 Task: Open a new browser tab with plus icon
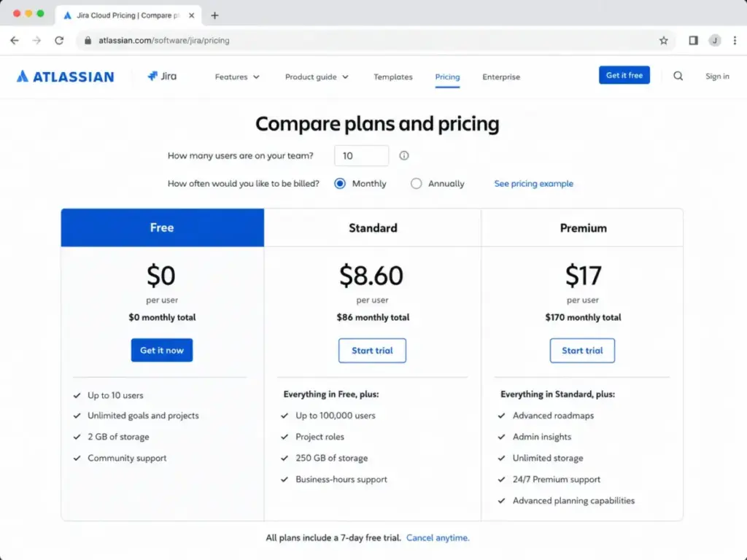[x=215, y=15]
